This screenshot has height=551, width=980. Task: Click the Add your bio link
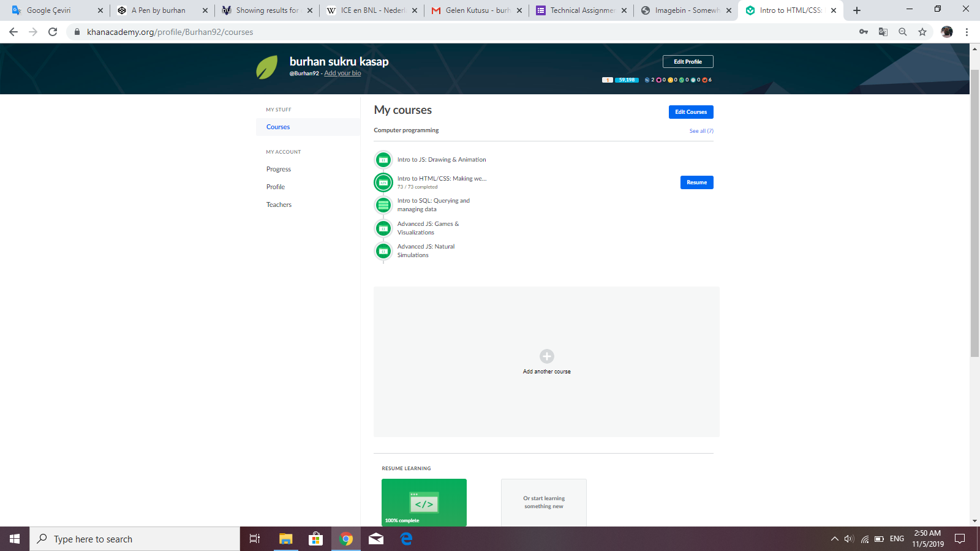[342, 73]
